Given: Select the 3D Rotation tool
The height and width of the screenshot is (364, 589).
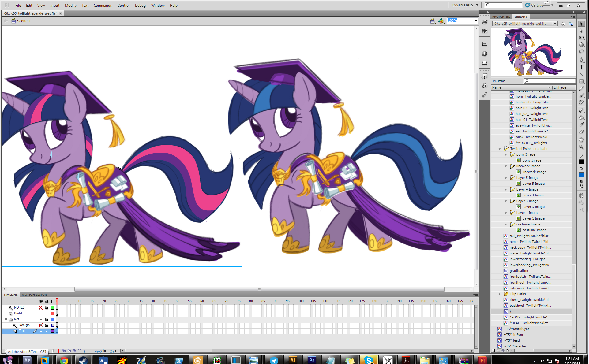Looking at the screenshot, I should click(x=581, y=45).
